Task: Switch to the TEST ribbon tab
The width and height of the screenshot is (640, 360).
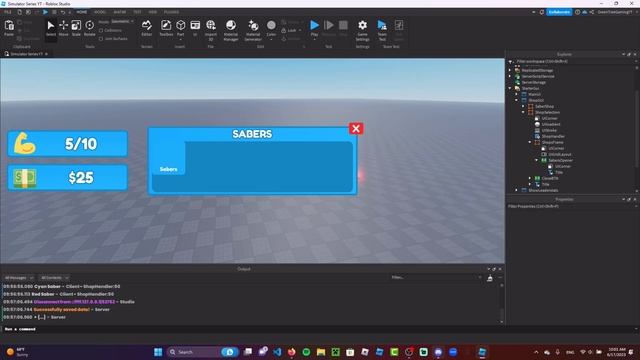Action: coord(137,12)
